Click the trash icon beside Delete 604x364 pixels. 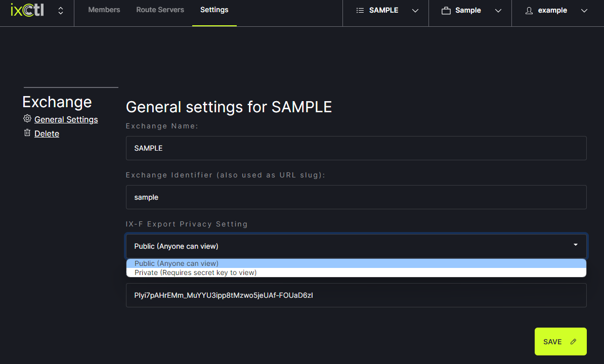(27, 133)
